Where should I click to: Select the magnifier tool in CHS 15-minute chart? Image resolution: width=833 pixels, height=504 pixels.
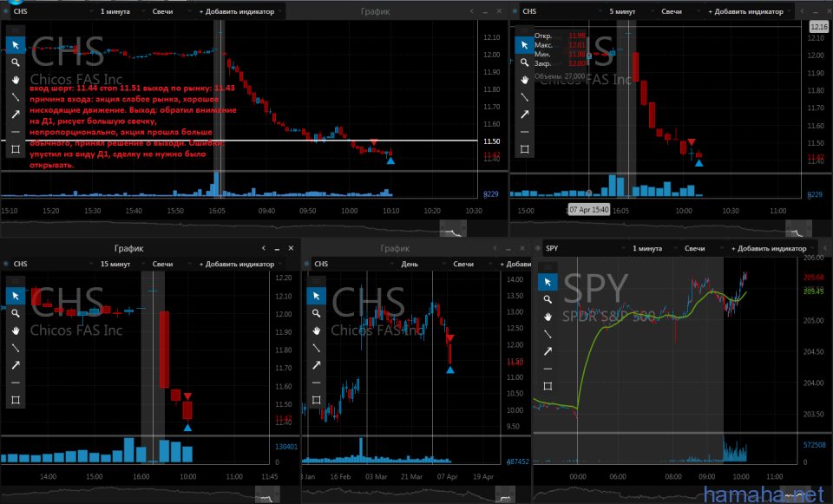click(x=16, y=313)
